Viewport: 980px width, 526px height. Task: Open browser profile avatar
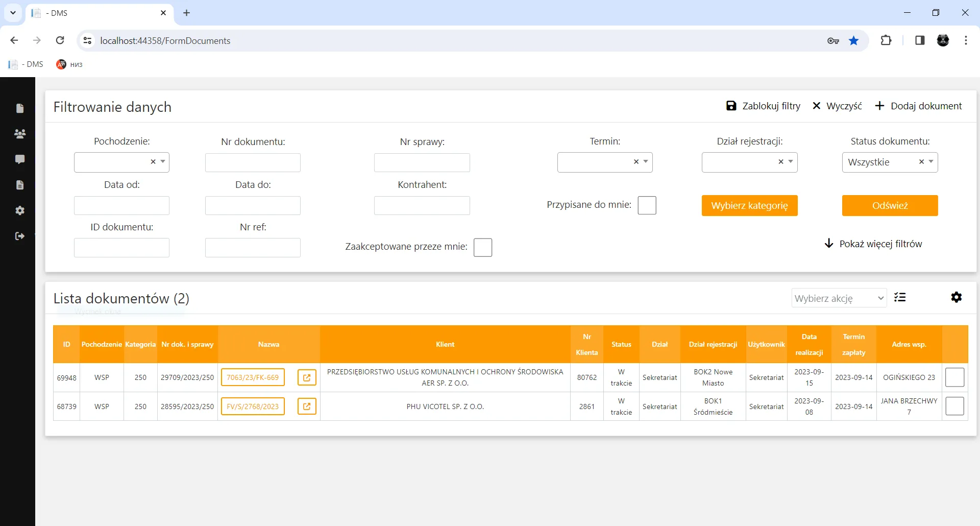click(943, 40)
